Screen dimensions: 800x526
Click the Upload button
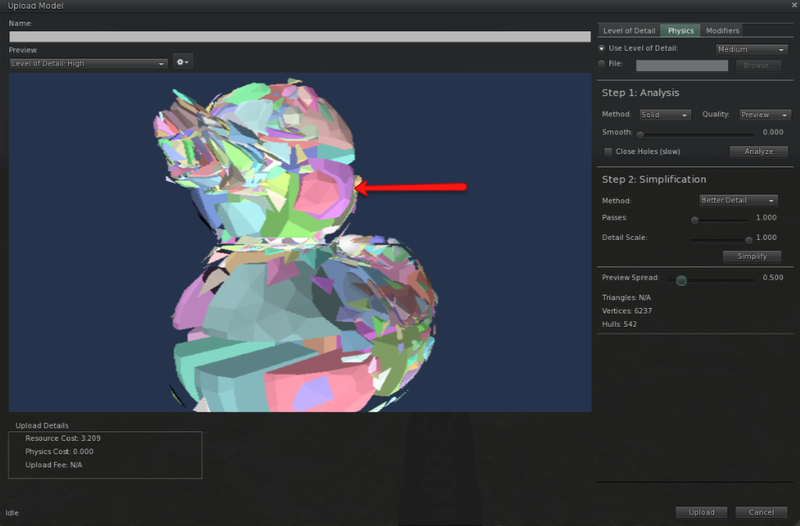click(x=701, y=512)
